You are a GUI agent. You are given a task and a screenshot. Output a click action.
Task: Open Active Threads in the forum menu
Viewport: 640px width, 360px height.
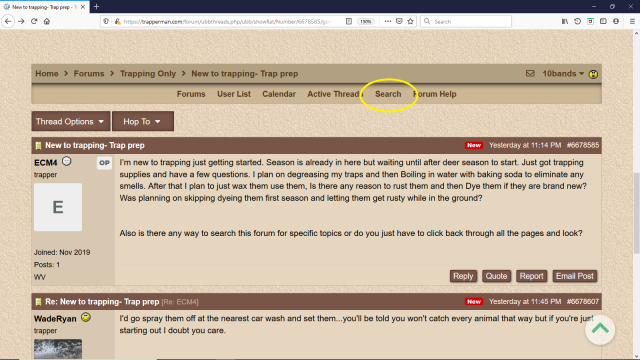[335, 94]
